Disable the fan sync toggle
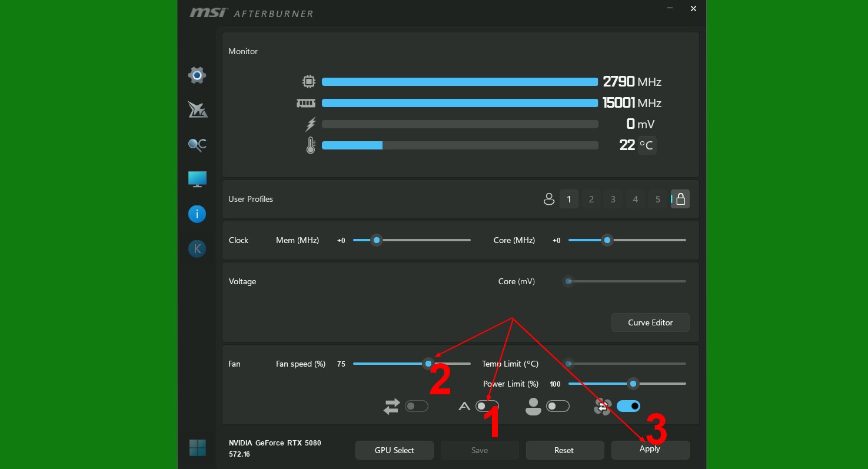The image size is (868, 469). 628,406
